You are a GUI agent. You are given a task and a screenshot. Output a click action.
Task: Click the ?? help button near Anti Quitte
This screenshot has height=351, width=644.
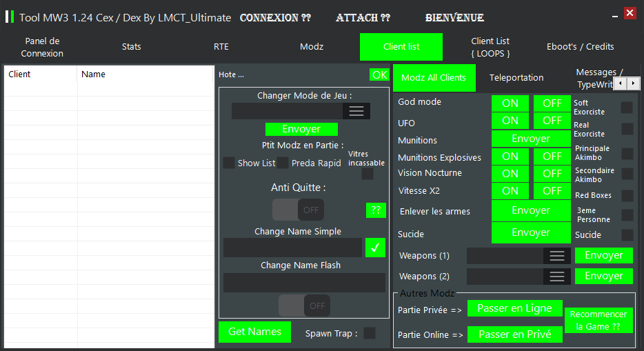coord(376,210)
